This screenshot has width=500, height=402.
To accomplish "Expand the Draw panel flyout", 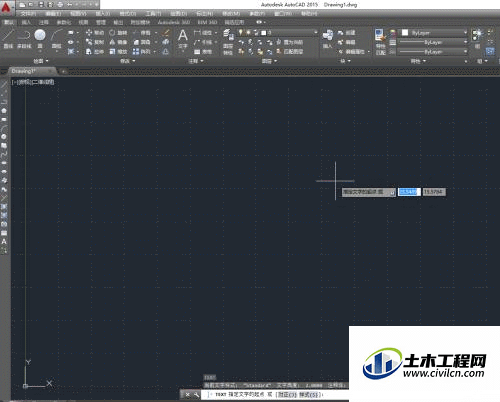I will coord(41,61).
